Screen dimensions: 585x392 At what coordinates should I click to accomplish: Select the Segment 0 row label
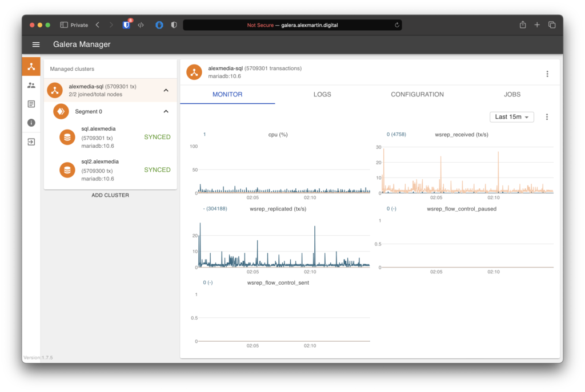pos(89,111)
